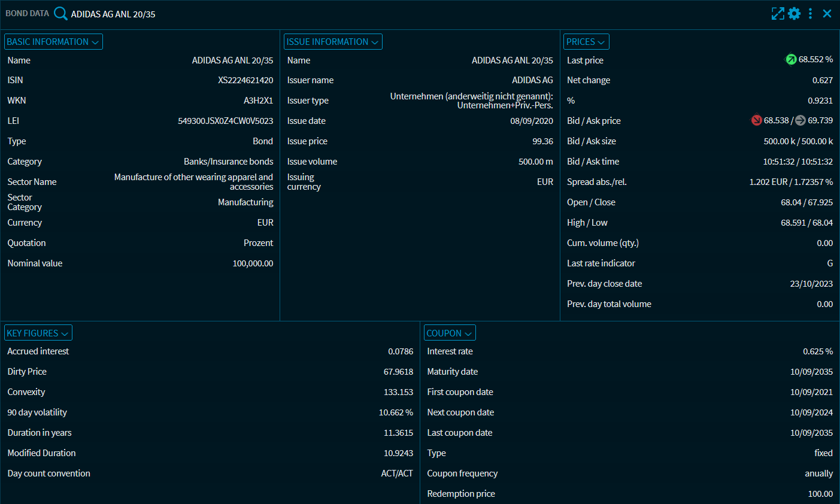This screenshot has width=840, height=504.
Task: Click grey arrow ask price indicator
Action: (800, 120)
